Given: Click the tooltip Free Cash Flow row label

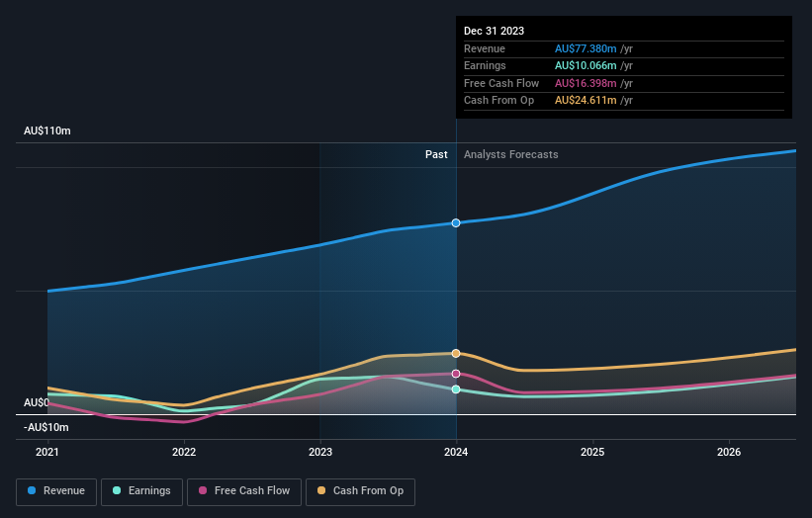Looking at the screenshot, I should pyautogui.click(x=501, y=83).
